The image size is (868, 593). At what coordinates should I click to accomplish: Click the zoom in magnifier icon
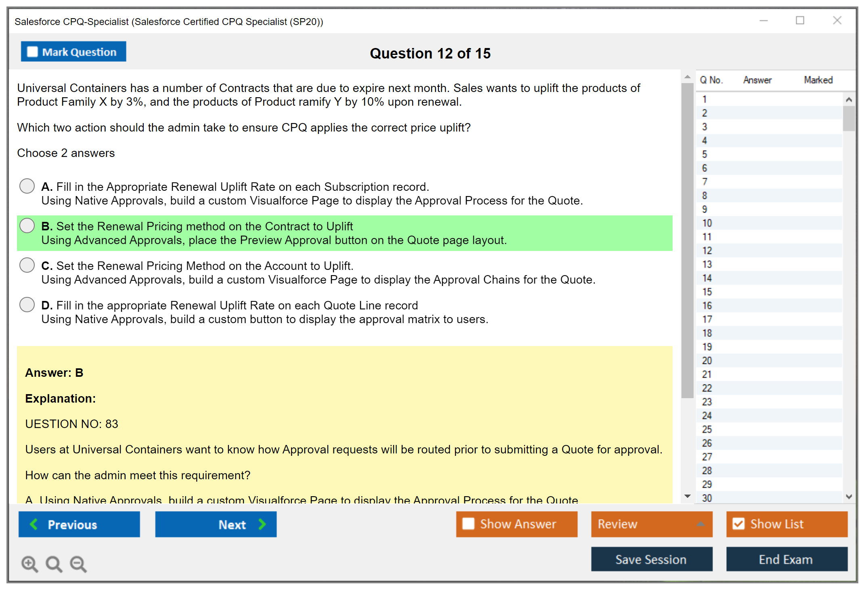(29, 564)
